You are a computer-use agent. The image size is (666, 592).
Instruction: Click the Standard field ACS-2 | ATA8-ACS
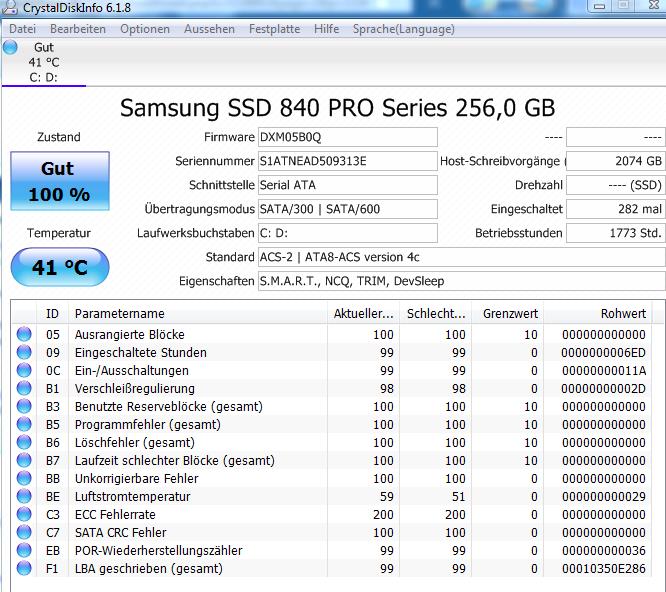(x=462, y=257)
